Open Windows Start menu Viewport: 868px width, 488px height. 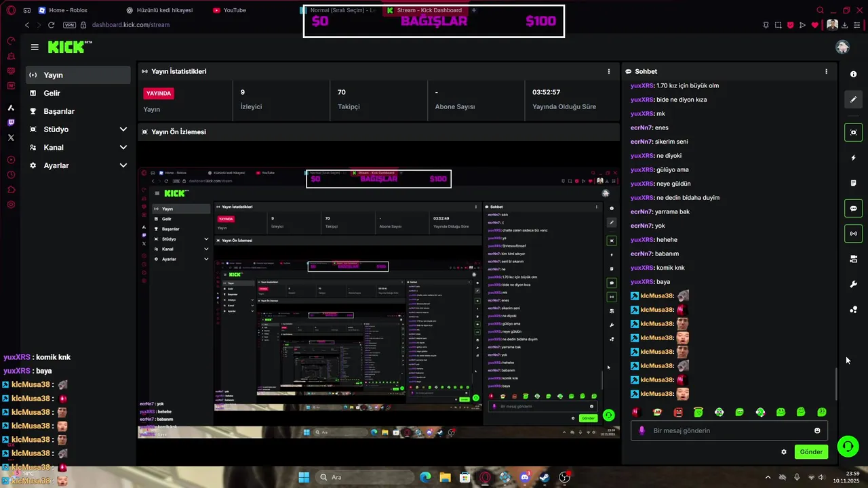click(x=304, y=477)
